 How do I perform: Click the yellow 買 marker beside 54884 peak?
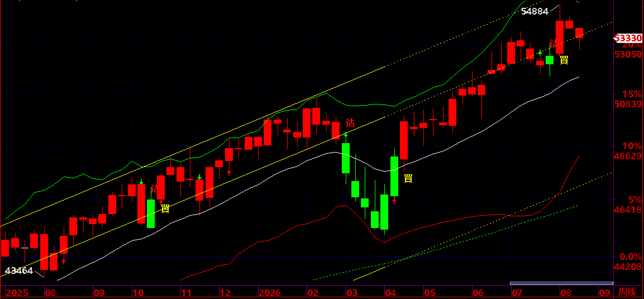[x=564, y=60]
